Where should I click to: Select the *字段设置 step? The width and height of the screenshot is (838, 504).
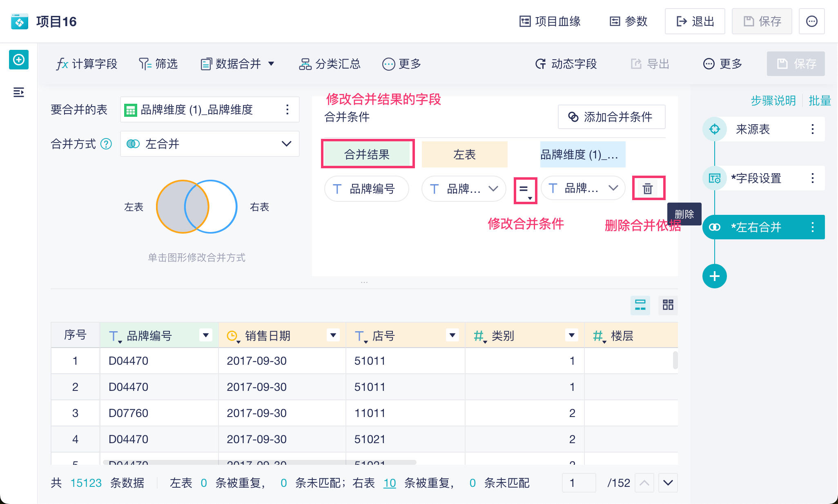tap(756, 178)
